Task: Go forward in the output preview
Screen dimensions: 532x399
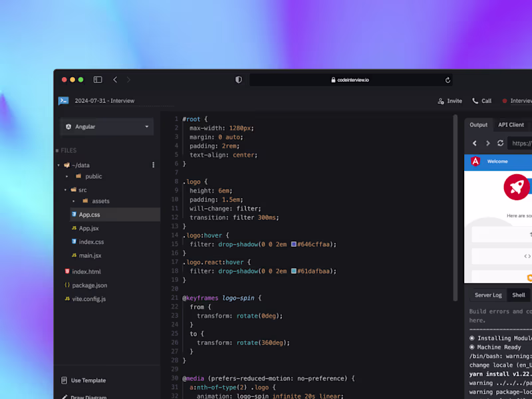Action: 487,143
